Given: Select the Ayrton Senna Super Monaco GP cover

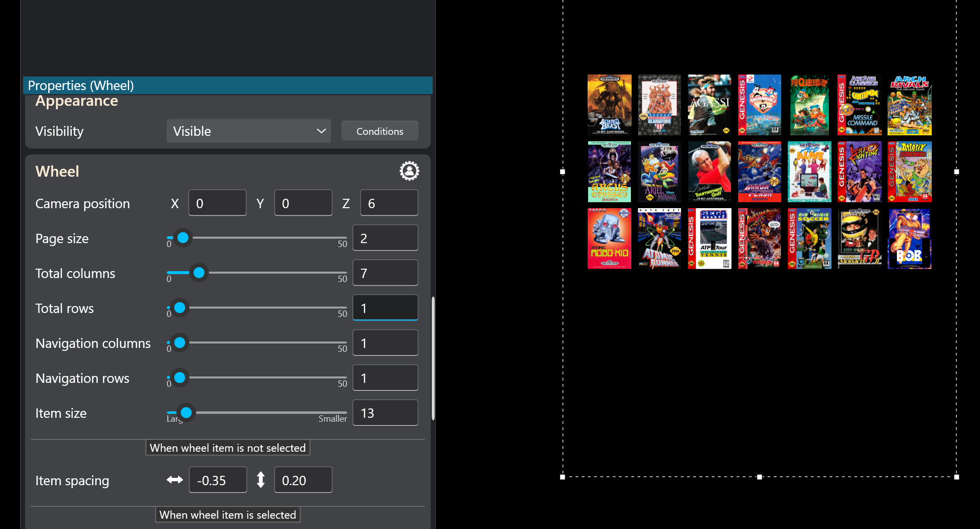Looking at the screenshot, I should (x=859, y=239).
